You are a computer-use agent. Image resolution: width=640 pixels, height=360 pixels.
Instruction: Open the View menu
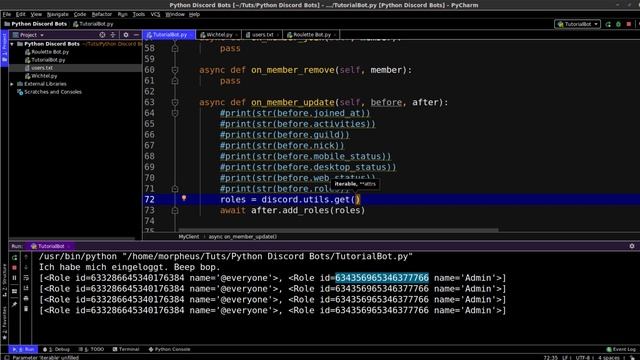click(36, 14)
